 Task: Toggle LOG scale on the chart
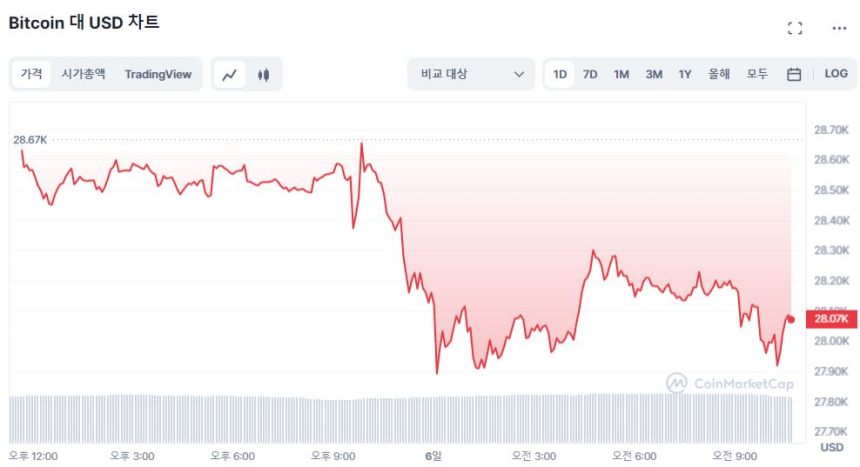(836, 74)
